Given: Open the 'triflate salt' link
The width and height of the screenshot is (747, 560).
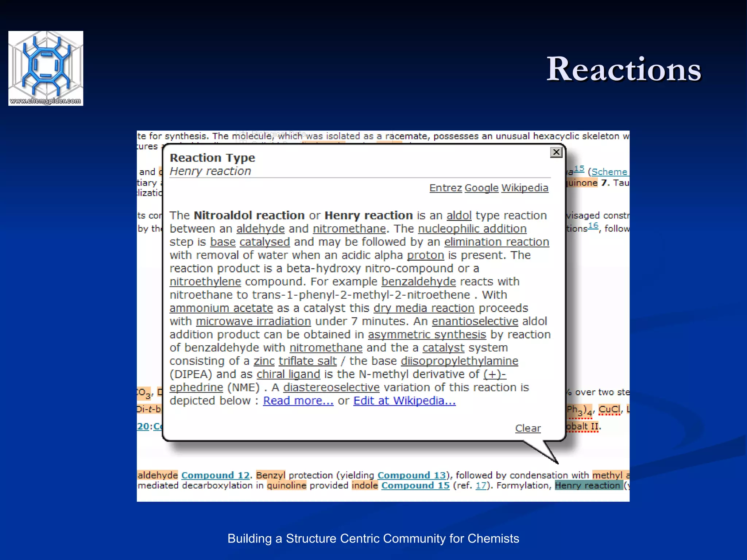Looking at the screenshot, I should click(x=307, y=361).
